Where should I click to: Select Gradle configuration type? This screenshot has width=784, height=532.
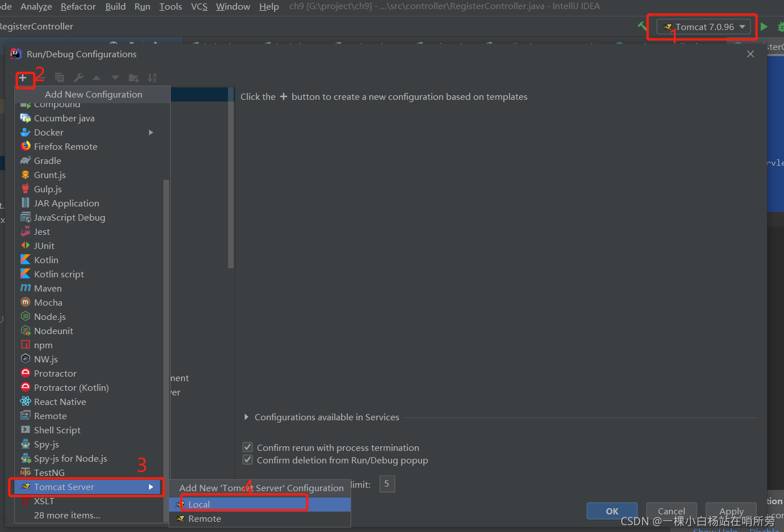(x=89, y=161)
